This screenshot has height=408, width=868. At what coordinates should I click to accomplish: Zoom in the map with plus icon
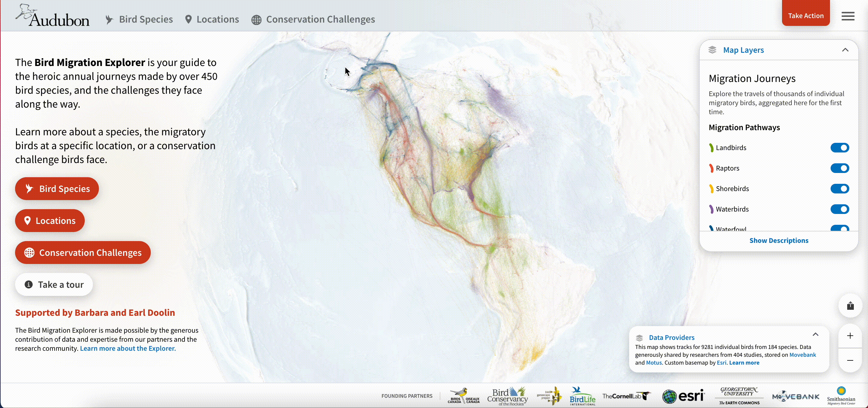850,336
